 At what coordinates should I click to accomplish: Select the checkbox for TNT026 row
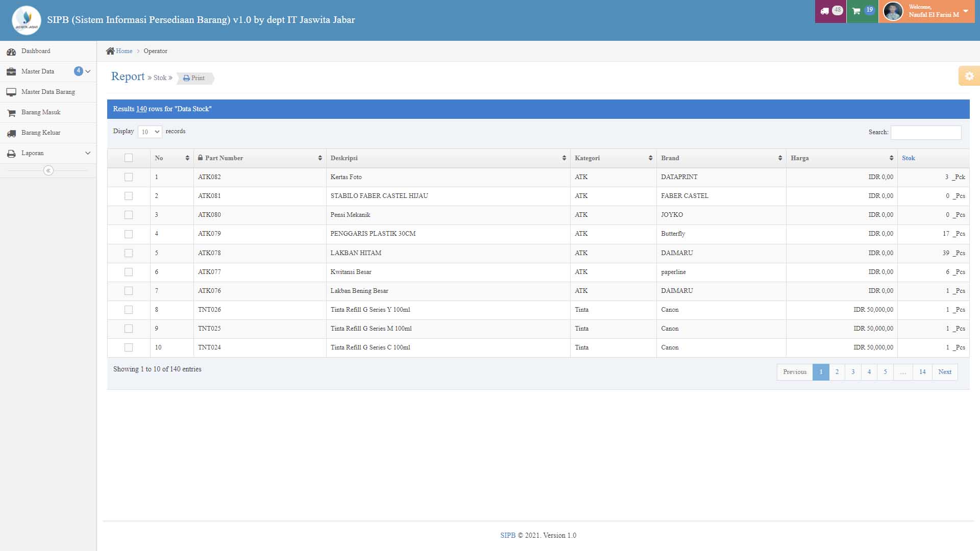(x=129, y=310)
